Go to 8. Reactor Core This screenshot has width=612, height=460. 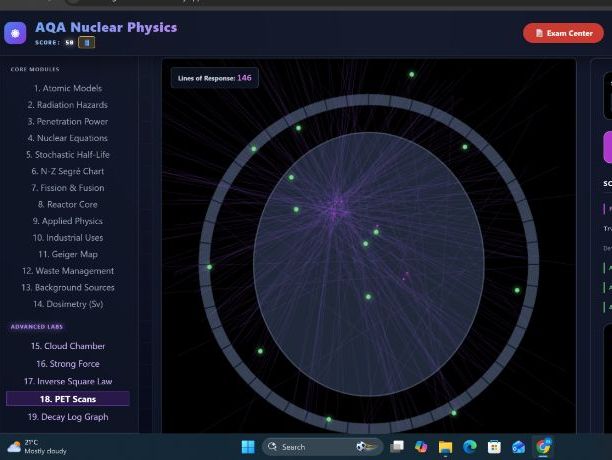coord(68,204)
